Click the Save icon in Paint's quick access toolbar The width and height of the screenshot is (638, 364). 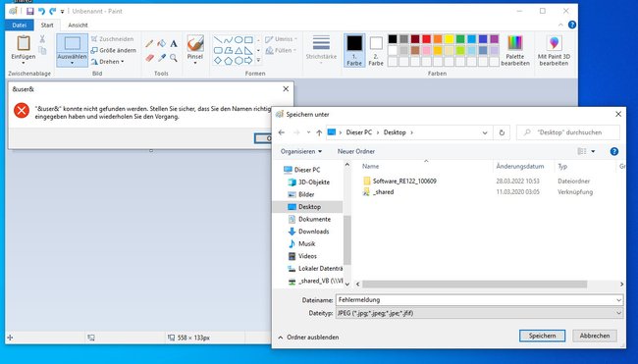pos(30,12)
